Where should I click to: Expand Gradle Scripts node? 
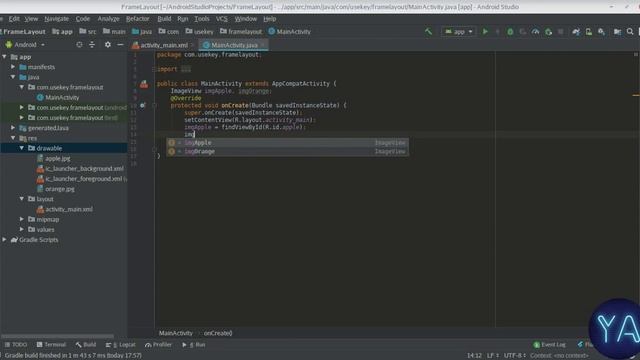click(x=4, y=240)
